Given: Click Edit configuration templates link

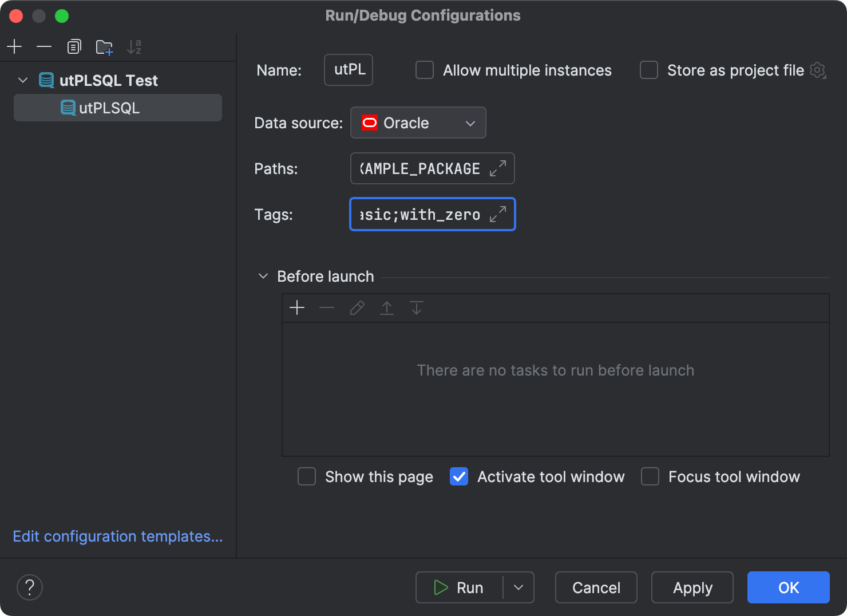Looking at the screenshot, I should click(x=117, y=536).
